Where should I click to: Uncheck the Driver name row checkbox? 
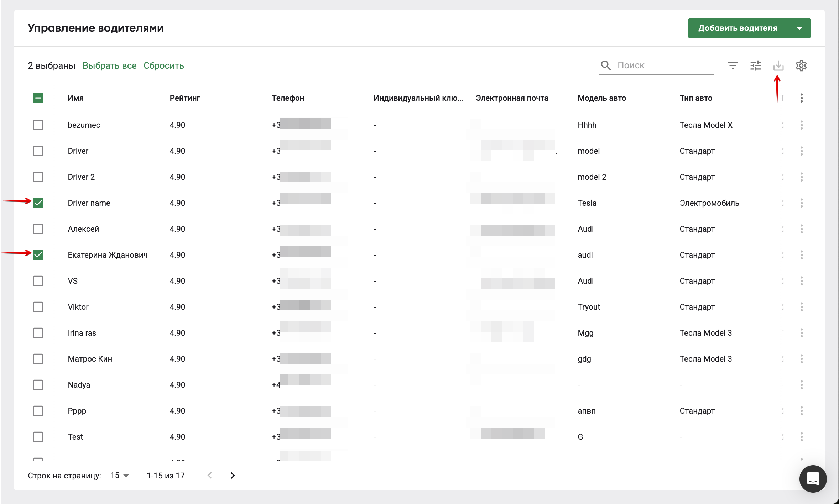click(38, 203)
